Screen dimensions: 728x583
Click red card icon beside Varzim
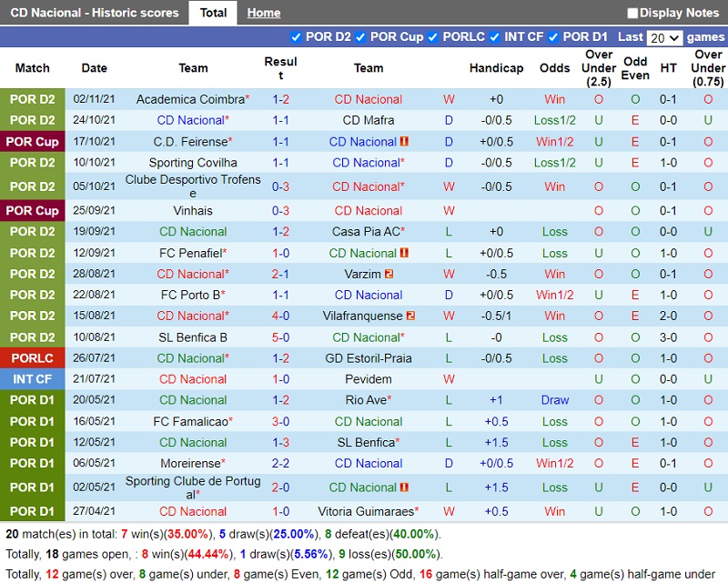click(389, 274)
